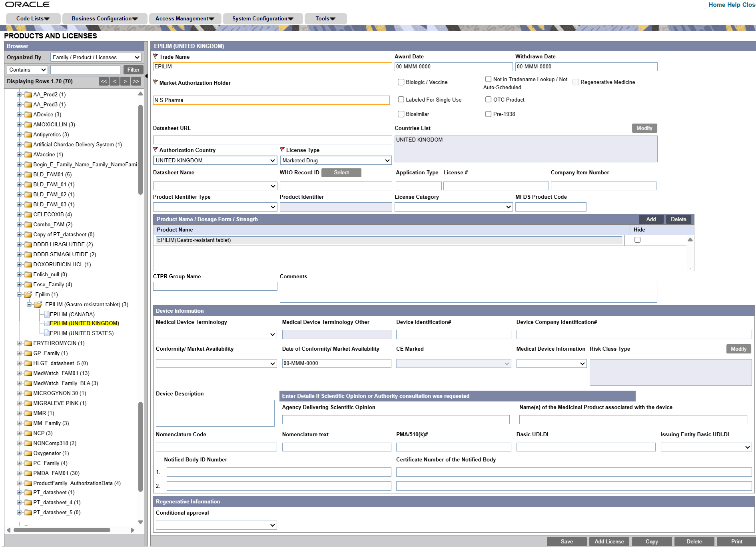Toggle Hide for the EPILIM product row
This screenshot has width=756, height=547.
click(637, 240)
